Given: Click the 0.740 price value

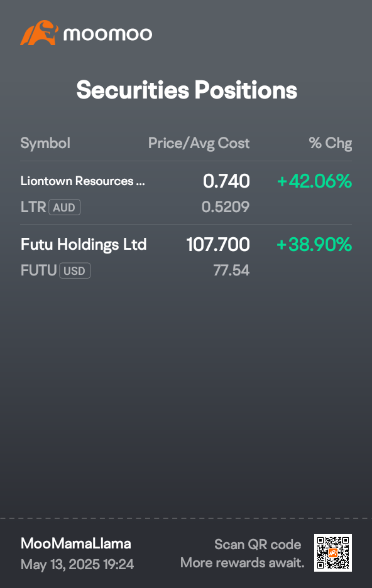Looking at the screenshot, I should 226,181.
